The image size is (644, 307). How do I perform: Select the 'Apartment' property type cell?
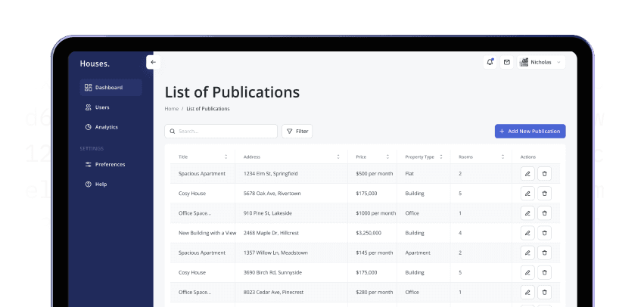click(x=418, y=253)
